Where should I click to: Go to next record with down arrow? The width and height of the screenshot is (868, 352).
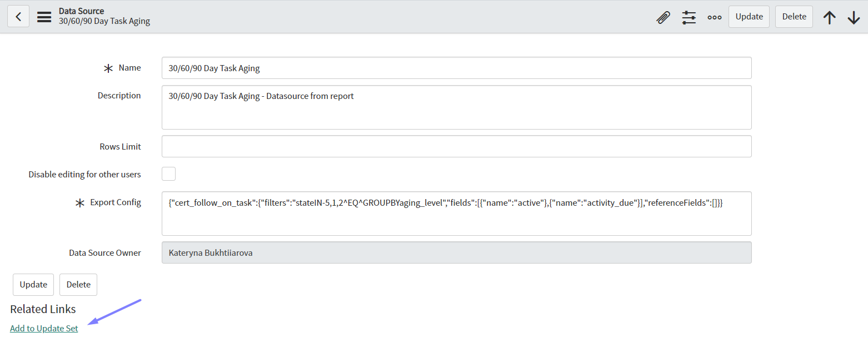pyautogui.click(x=854, y=18)
